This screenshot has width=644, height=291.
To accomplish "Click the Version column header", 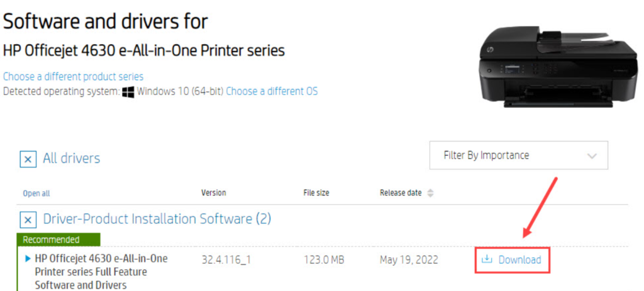I will (213, 193).
